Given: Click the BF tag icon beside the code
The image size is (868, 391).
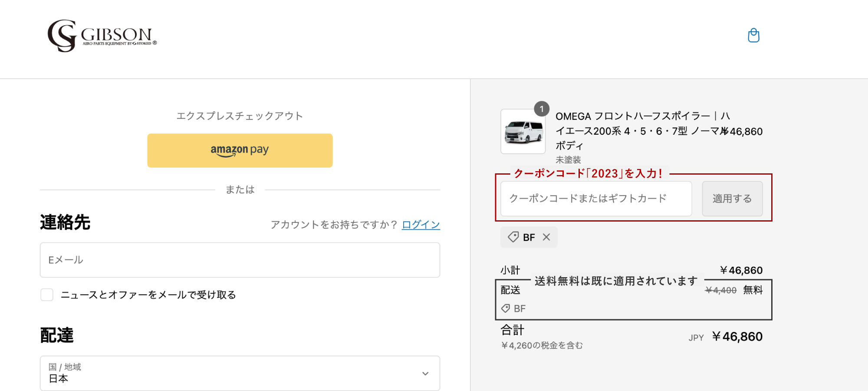Looking at the screenshot, I should [x=513, y=237].
